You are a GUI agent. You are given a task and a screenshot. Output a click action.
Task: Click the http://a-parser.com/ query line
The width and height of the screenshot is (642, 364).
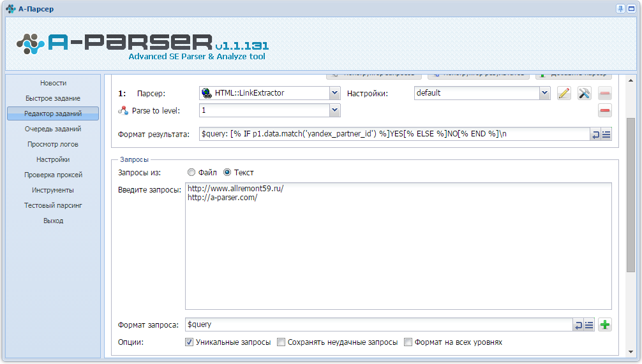pyautogui.click(x=222, y=198)
